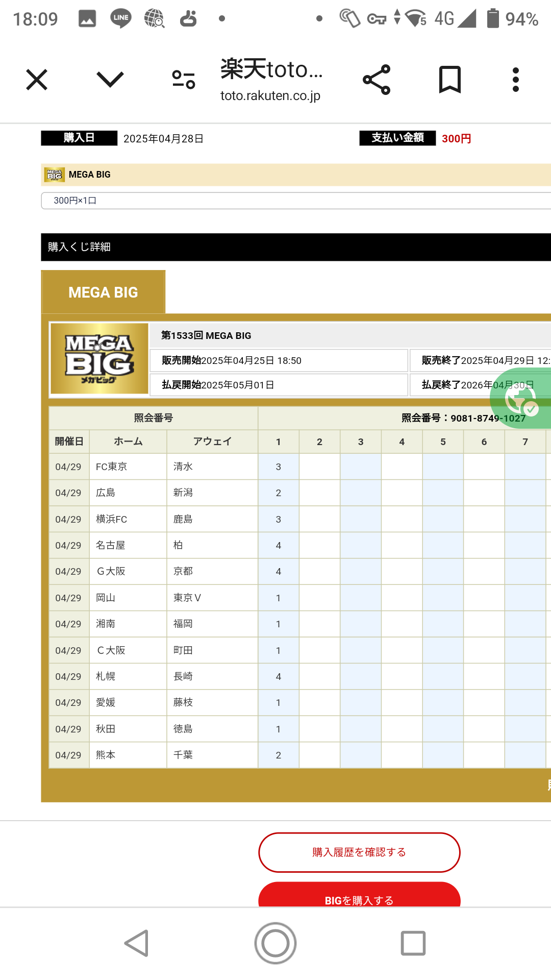Select the 岡山 home team cell
The width and height of the screenshot is (551, 980).
(x=128, y=598)
